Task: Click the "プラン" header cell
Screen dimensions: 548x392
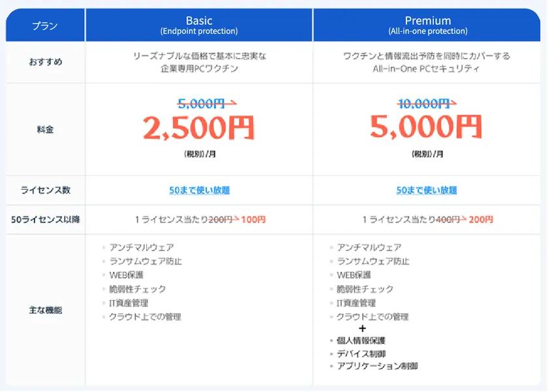Action: 45,26
